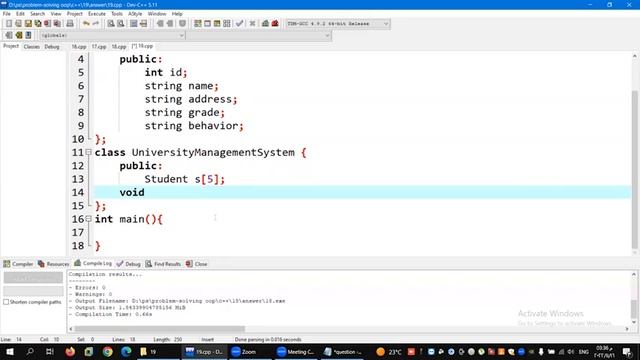Open the TDM-GCC compiler selection dropdown

338,24
